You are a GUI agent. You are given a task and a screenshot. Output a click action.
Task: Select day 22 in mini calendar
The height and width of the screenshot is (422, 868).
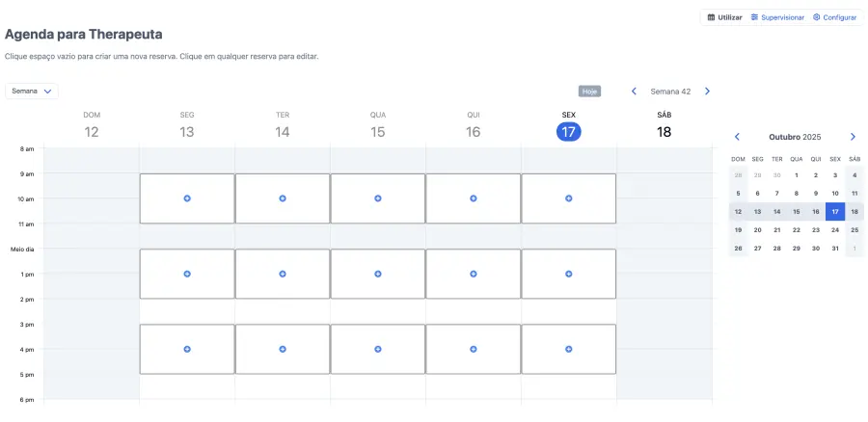point(797,230)
